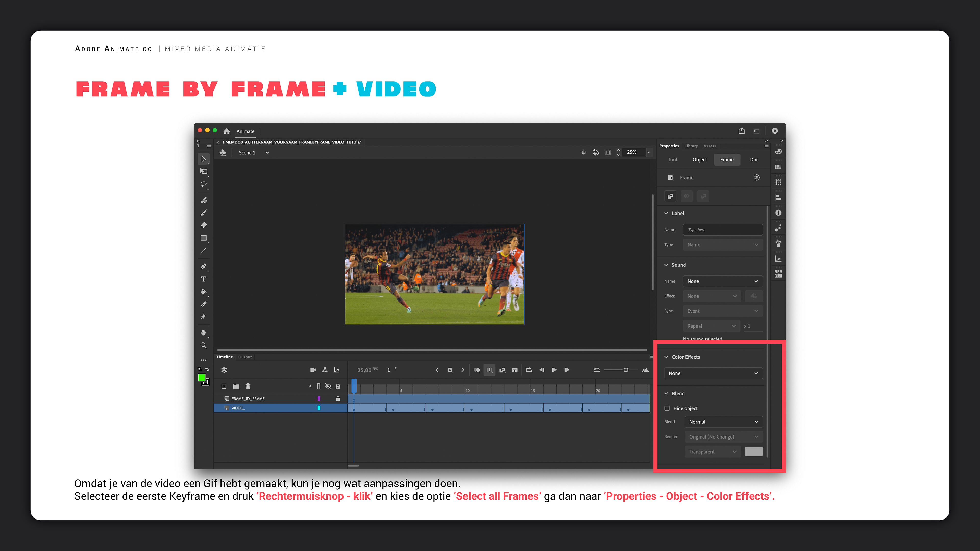This screenshot has height=551, width=980.
Task: Select the Zoom magnifier tool
Action: (204, 345)
